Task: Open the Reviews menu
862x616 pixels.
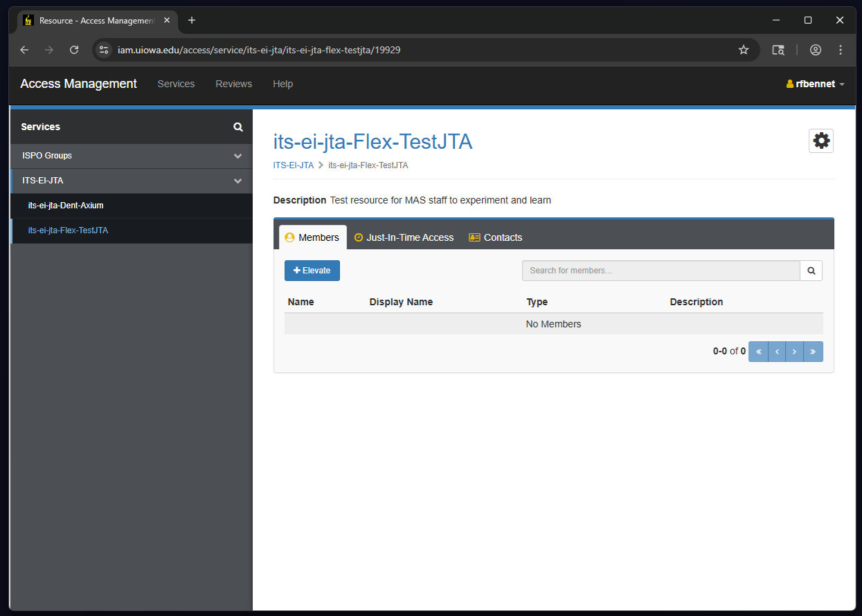Action: (x=234, y=84)
